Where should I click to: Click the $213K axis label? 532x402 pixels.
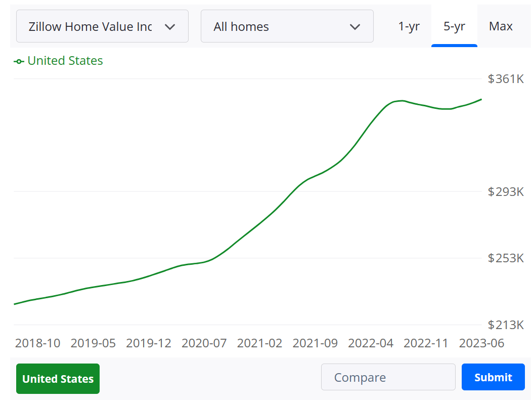coord(506,325)
